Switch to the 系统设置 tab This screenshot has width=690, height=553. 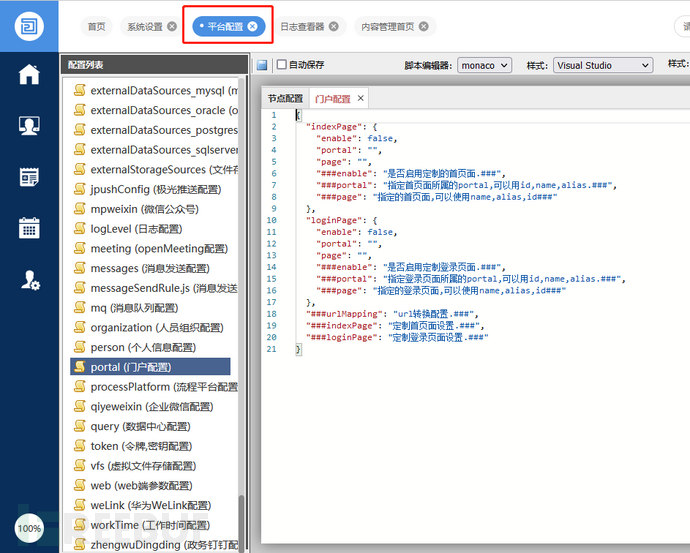click(x=145, y=26)
